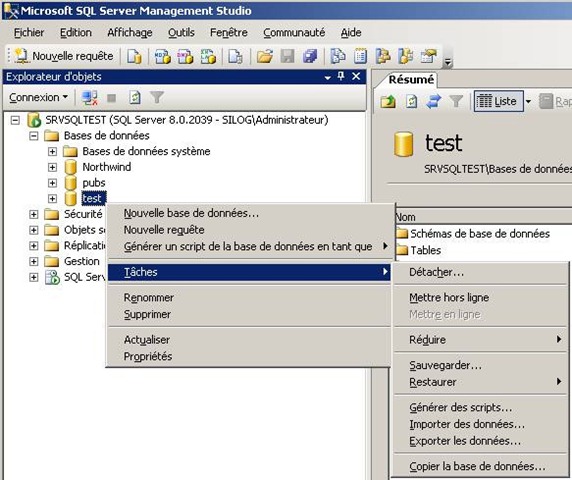Choose Nouvelle requête in the context menu
This screenshot has width=572, height=480.
tap(249, 230)
